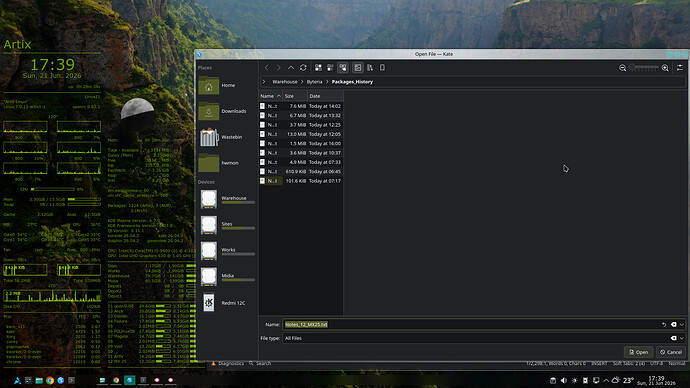The height and width of the screenshot is (388, 690).
Task: Go up to the parent folder
Action: click(x=291, y=68)
